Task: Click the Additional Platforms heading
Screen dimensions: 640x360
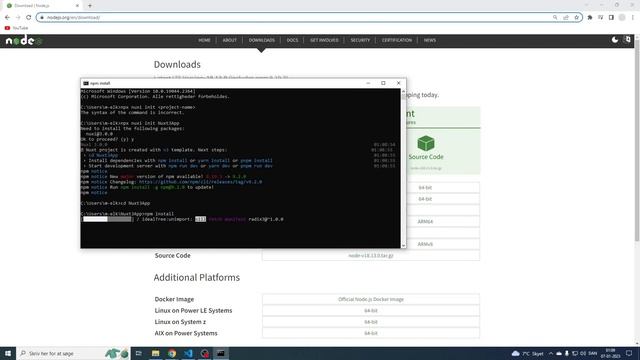Action: click(x=197, y=278)
